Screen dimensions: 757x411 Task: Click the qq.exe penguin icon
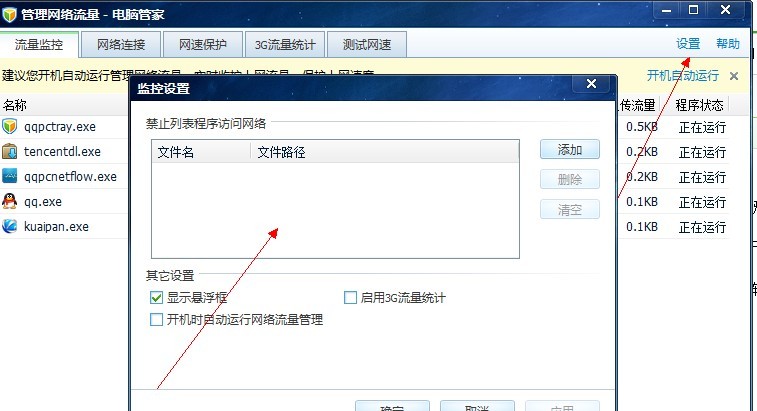pos(10,201)
